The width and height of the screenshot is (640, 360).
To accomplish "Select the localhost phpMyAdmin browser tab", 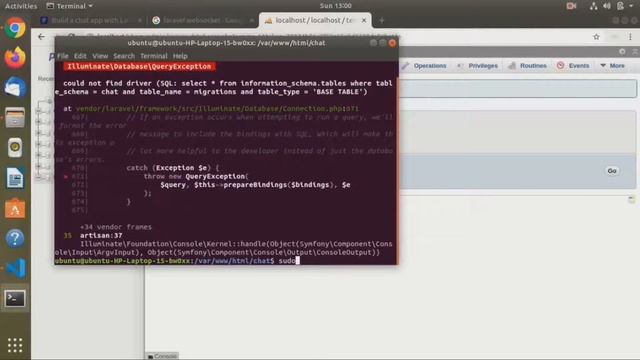I will point(315,20).
